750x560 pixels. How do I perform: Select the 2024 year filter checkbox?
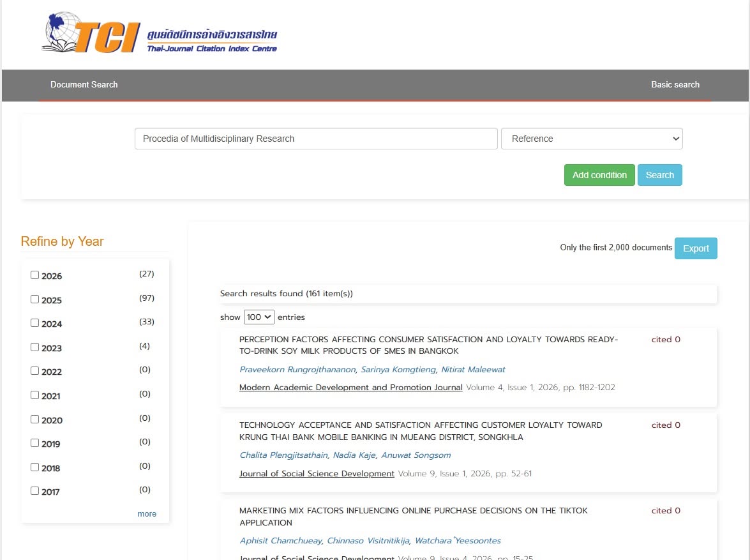(x=35, y=322)
